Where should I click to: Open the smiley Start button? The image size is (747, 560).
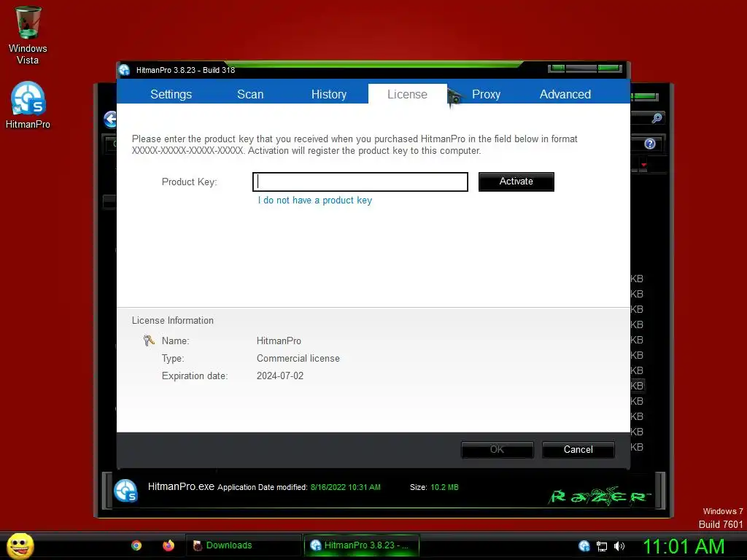pyautogui.click(x=20, y=545)
